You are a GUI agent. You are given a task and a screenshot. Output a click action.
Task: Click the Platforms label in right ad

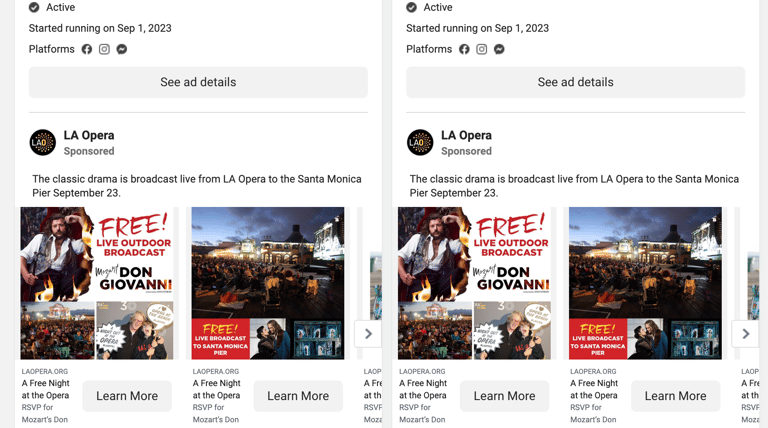coord(429,49)
